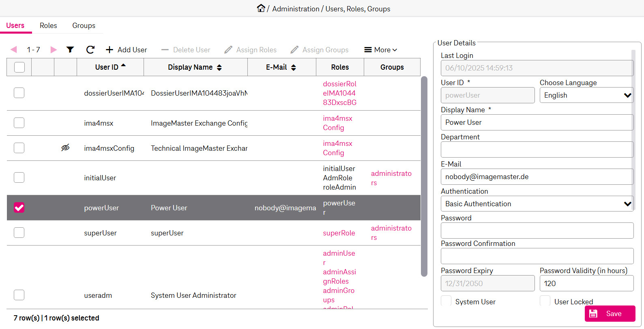Viewport: 644px width, 329px height.
Task: Go to next page arrow
Action: coord(54,49)
